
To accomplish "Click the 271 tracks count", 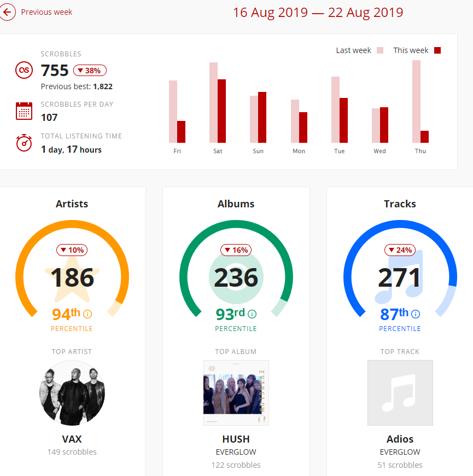I will pyautogui.click(x=400, y=277).
